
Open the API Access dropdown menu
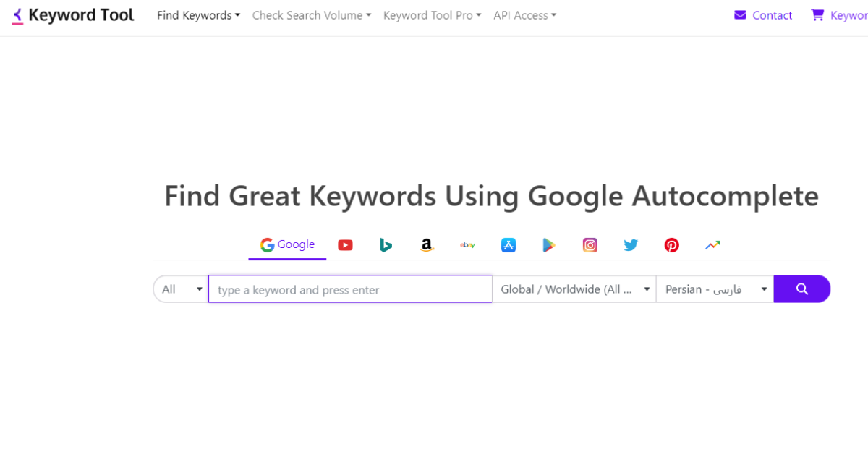524,15
